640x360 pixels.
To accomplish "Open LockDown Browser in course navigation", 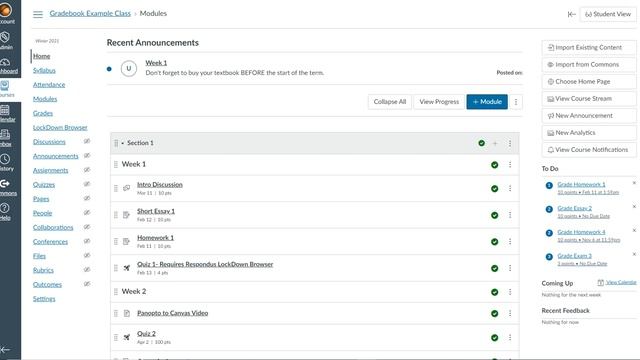I will (60, 128).
